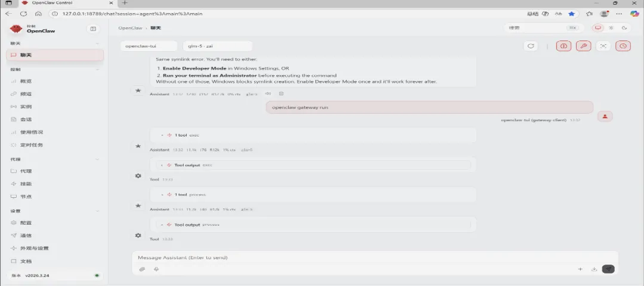Collapse the sidebar panel icon
Image resolution: width=644 pixels, height=286 pixels.
tap(93, 29)
